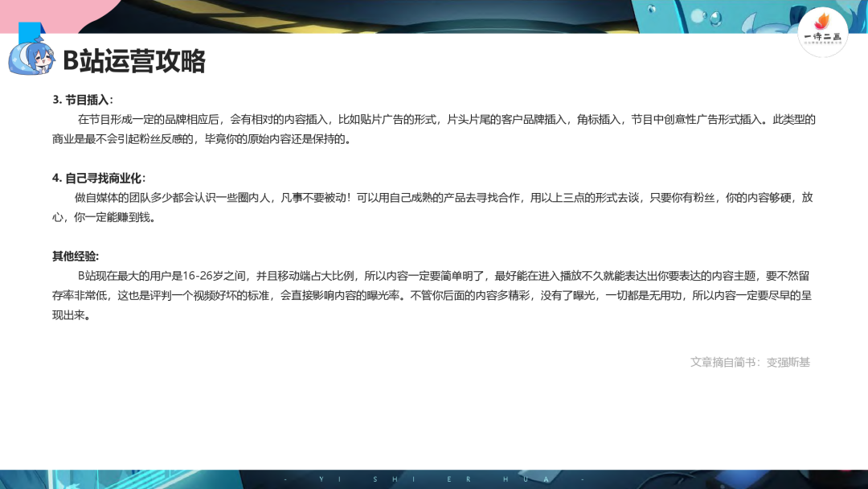Click the line starting "在节目形成一定的品牌相应后"
This screenshot has height=489, width=868.
tap(447, 120)
